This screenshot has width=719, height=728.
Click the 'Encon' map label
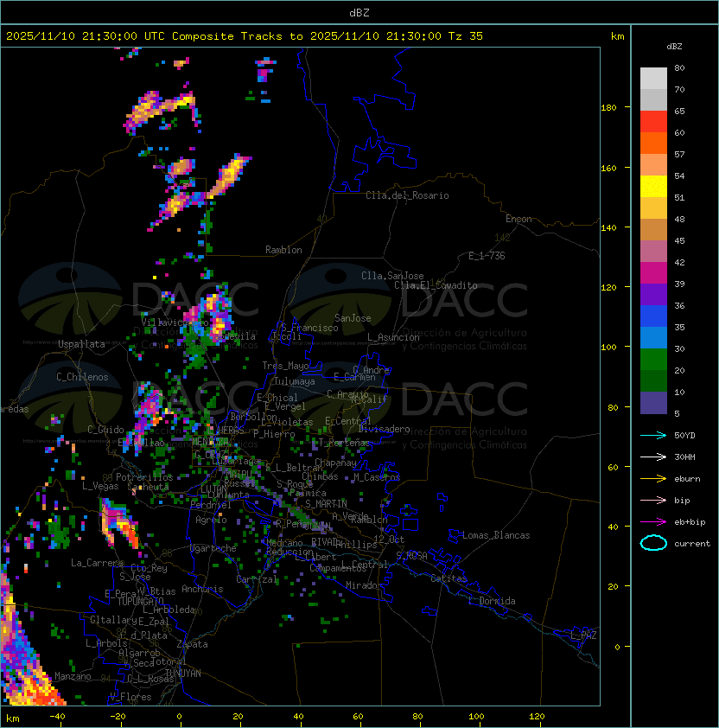(519, 219)
